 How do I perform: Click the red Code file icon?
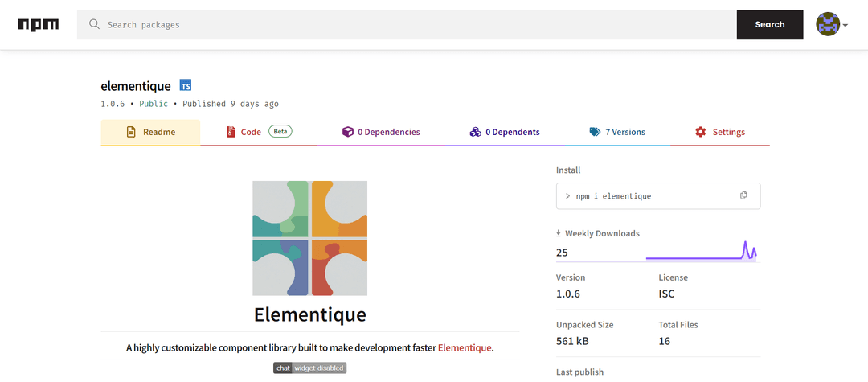point(231,133)
